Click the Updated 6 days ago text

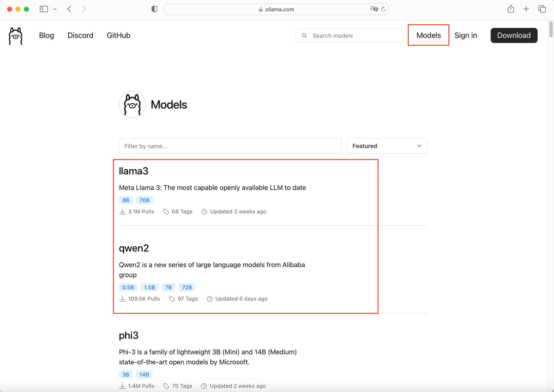(241, 299)
